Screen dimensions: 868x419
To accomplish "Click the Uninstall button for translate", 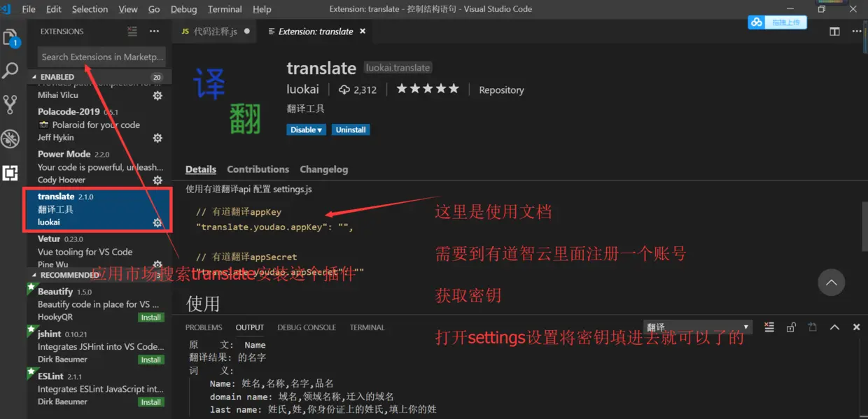I will pyautogui.click(x=350, y=129).
